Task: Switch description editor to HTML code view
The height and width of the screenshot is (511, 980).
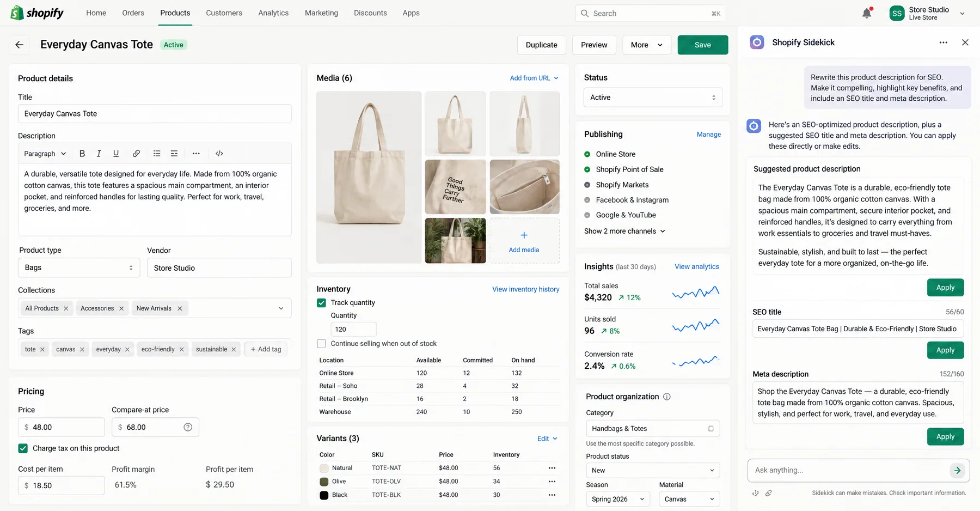Action: point(219,154)
